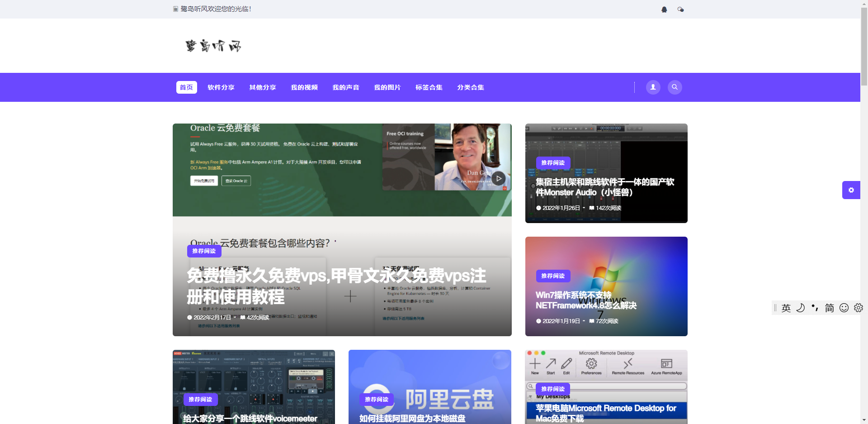Click 推荐阅读 tag on Remote Desktop card

[553, 389]
